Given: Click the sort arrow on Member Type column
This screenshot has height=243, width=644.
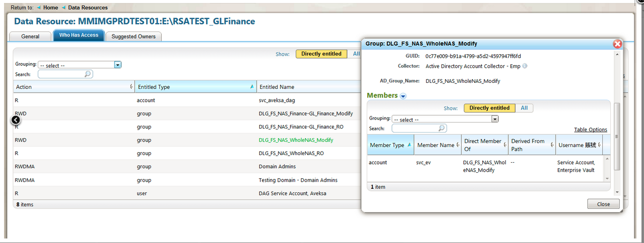Looking at the screenshot, I should point(409,145).
